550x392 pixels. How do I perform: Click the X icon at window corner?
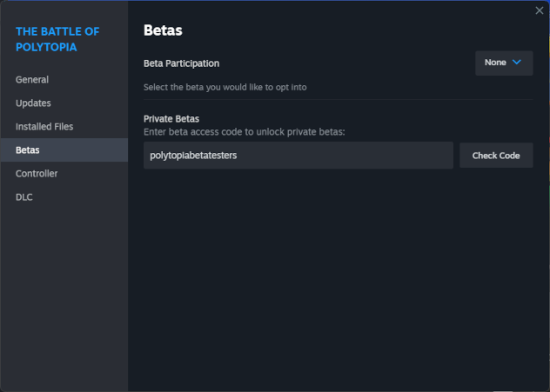[x=540, y=10]
